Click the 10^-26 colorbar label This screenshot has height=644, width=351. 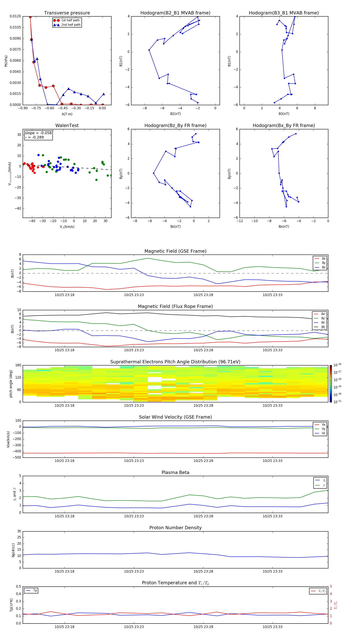click(x=337, y=365)
